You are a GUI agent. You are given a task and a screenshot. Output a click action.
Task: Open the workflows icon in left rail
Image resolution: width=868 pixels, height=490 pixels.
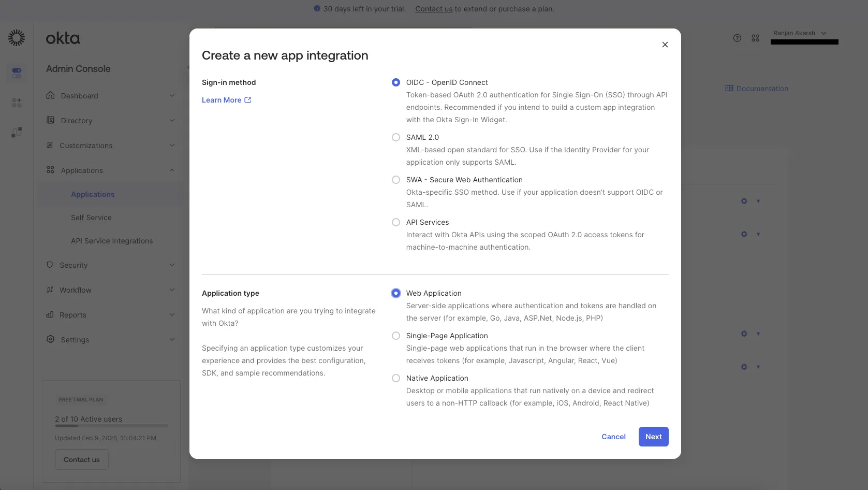pyautogui.click(x=17, y=133)
